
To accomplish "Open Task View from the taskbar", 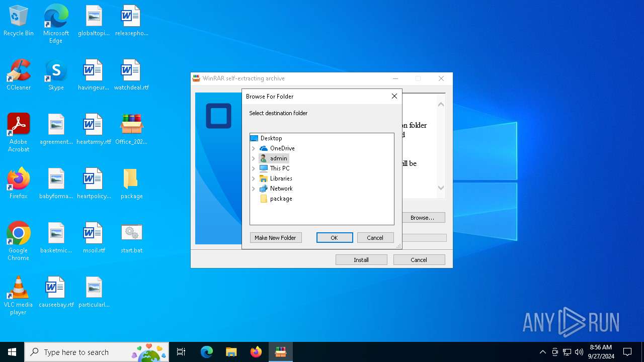I will tap(181, 352).
